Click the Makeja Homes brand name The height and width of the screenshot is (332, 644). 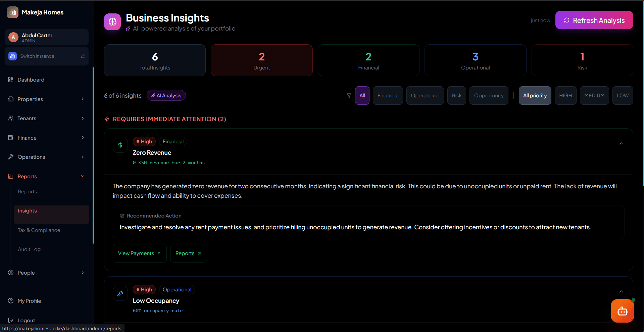(43, 12)
